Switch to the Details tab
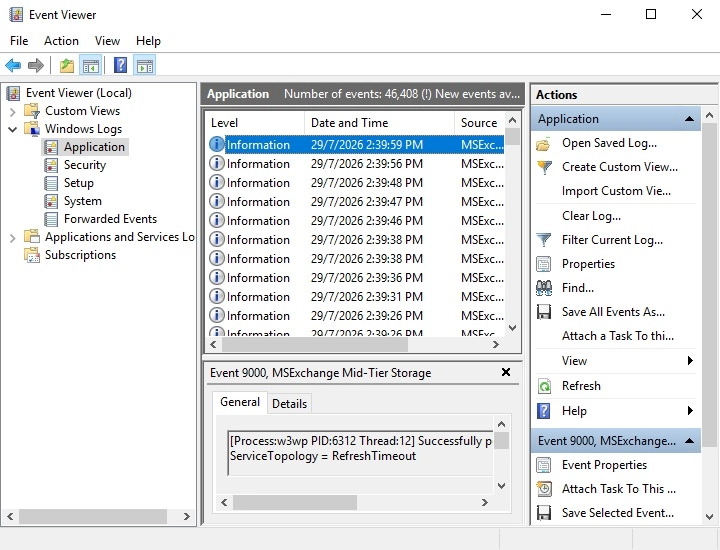 pyautogui.click(x=289, y=404)
